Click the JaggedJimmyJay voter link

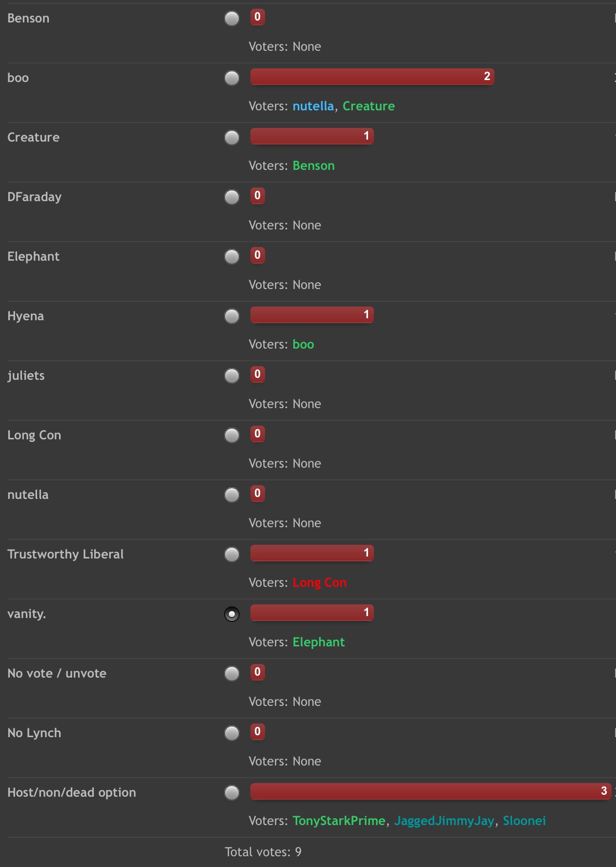pos(444,821)
